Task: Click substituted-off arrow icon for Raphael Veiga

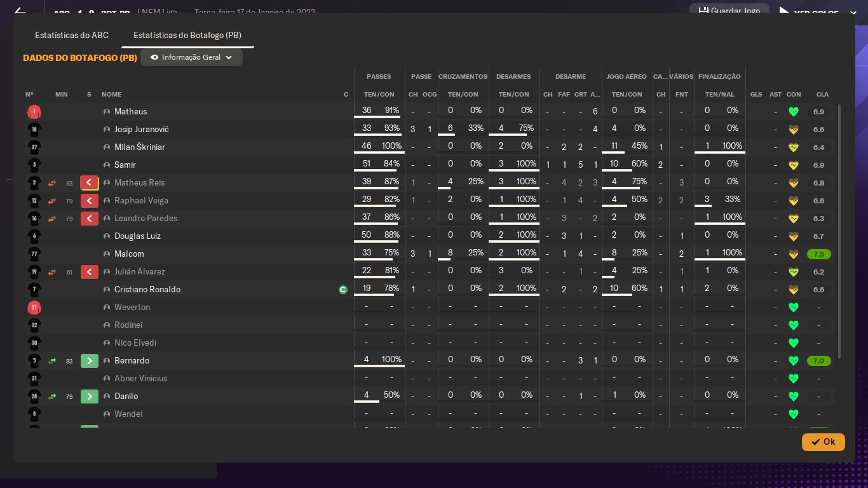Action: [x=90, y=201]
